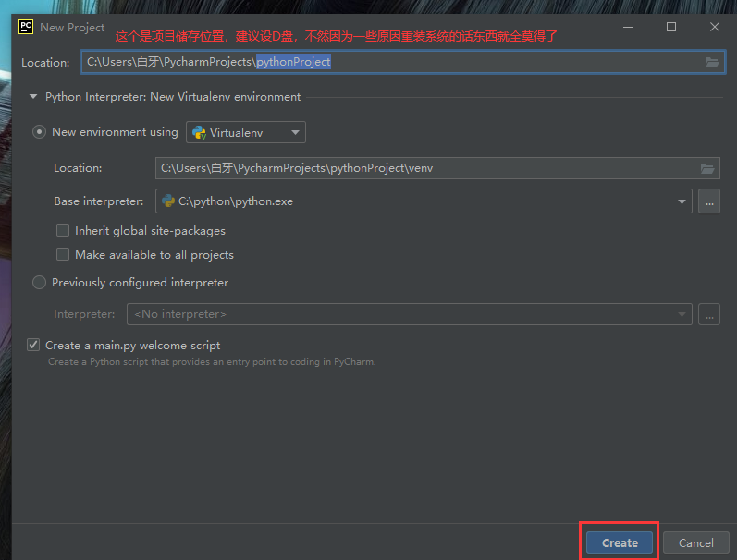This screenshot has width=737, height=560.
Task: Open the <No interpreter> dropdown
Action: pyautogui.click(x=409, y=314)
